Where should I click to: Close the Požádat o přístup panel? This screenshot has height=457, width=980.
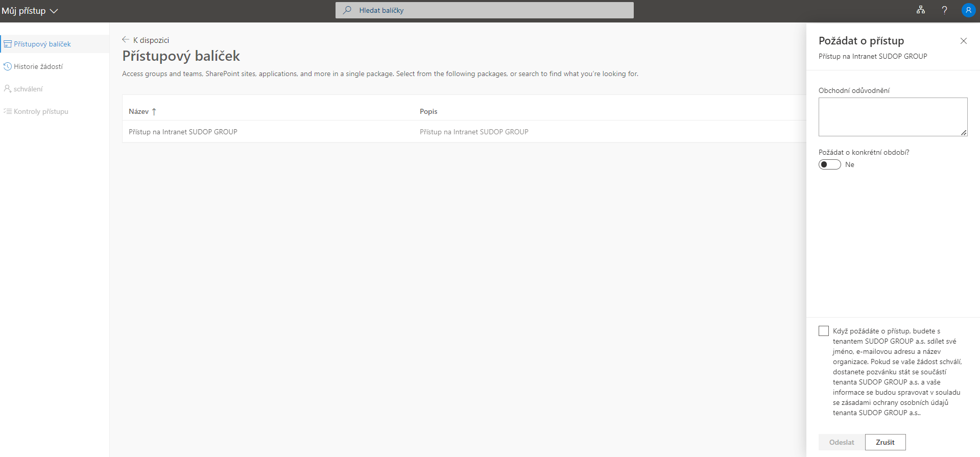[x=963, y=41]
